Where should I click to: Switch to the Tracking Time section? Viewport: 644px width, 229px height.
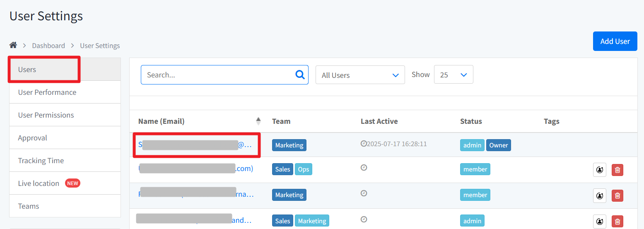(x=41, y=161)
